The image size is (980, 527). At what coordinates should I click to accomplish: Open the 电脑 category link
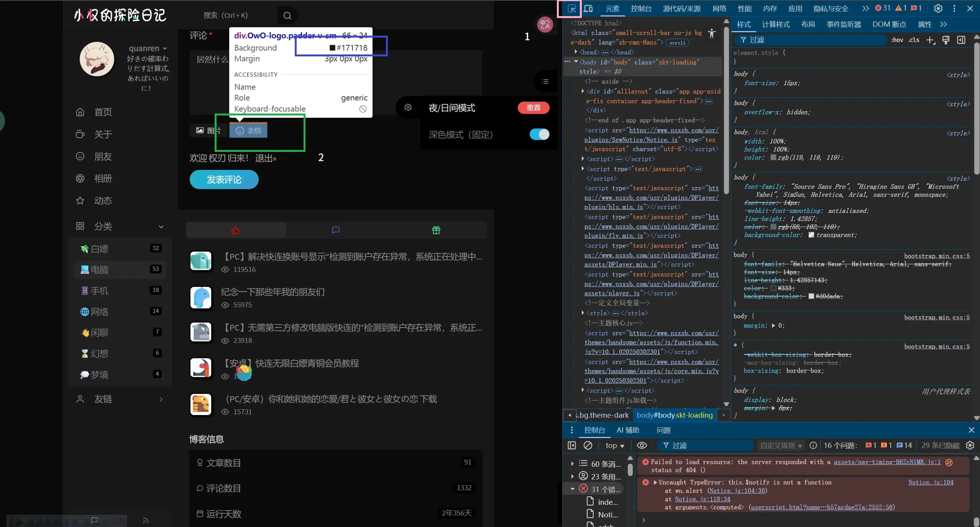coord(120,269)
